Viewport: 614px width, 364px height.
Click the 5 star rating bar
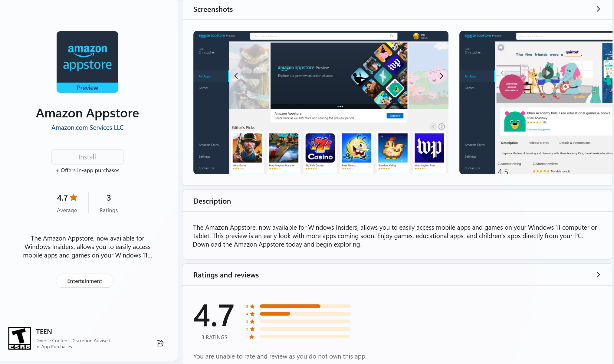[305, 306]
